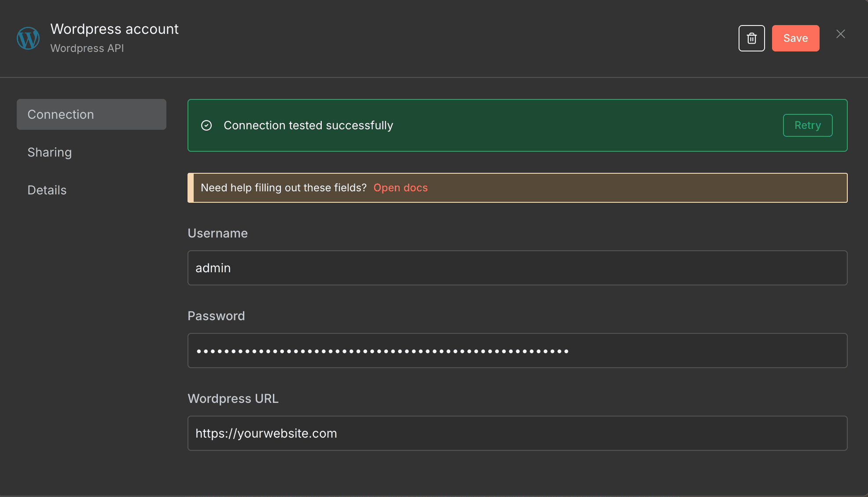This screenshot has width=868, height=497.
Task: Dismiss the dialog with the X icon
Action: [840, 34]
